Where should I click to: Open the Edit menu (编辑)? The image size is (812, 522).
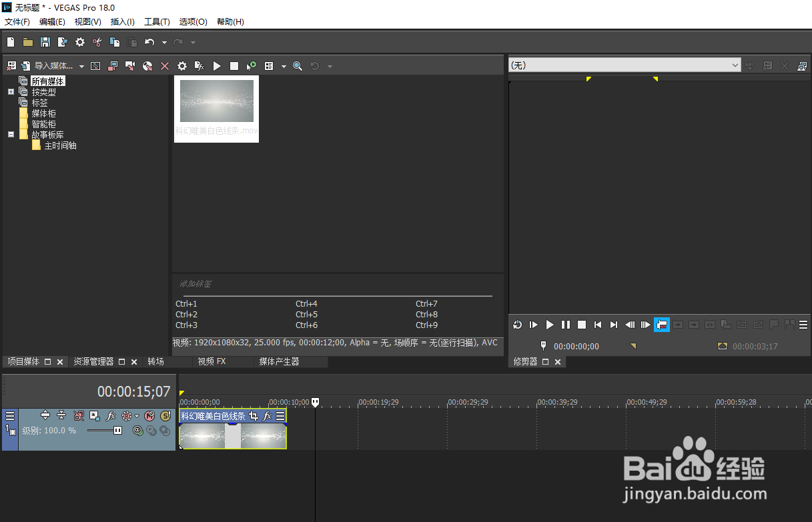(52, 22)
